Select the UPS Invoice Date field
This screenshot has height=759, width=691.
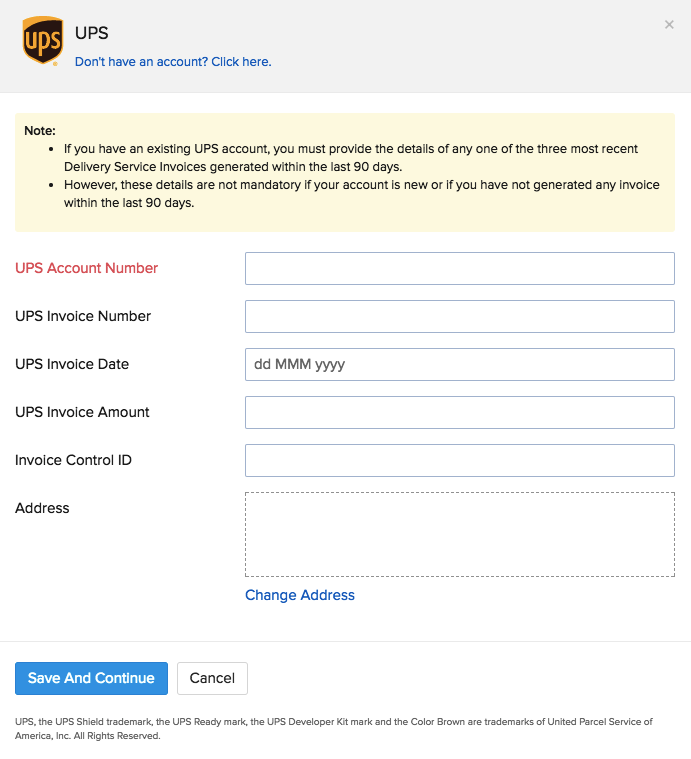[x=459, y=364]
